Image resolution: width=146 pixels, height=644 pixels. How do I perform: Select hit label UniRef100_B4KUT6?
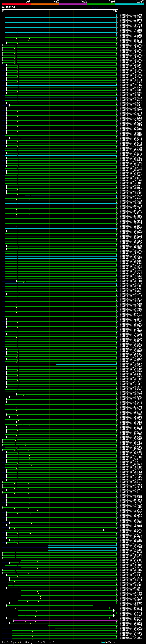point(131,462)
